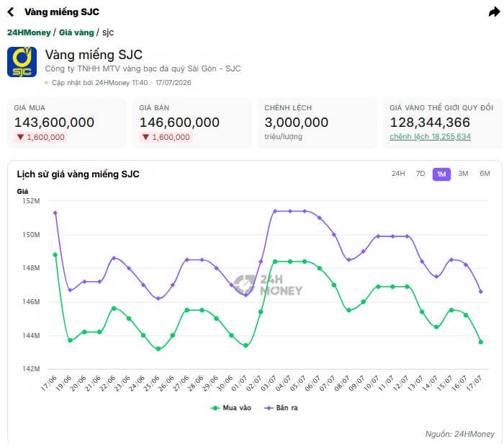Toggle the Bán ra legend series
Image resolution: width=504 pixels, height=444 pixels.
281,408
